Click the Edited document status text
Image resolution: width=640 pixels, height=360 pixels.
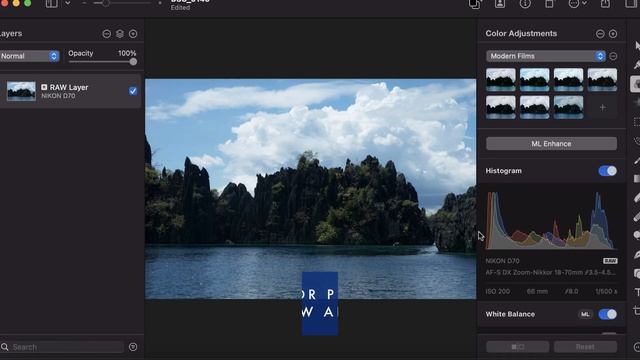pos(180,8)
